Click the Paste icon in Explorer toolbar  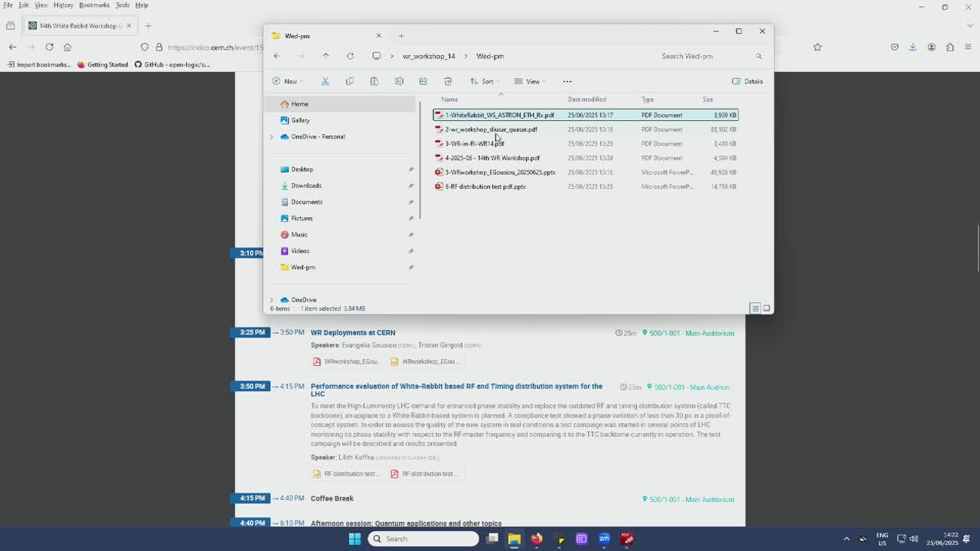tap(374, 81)
